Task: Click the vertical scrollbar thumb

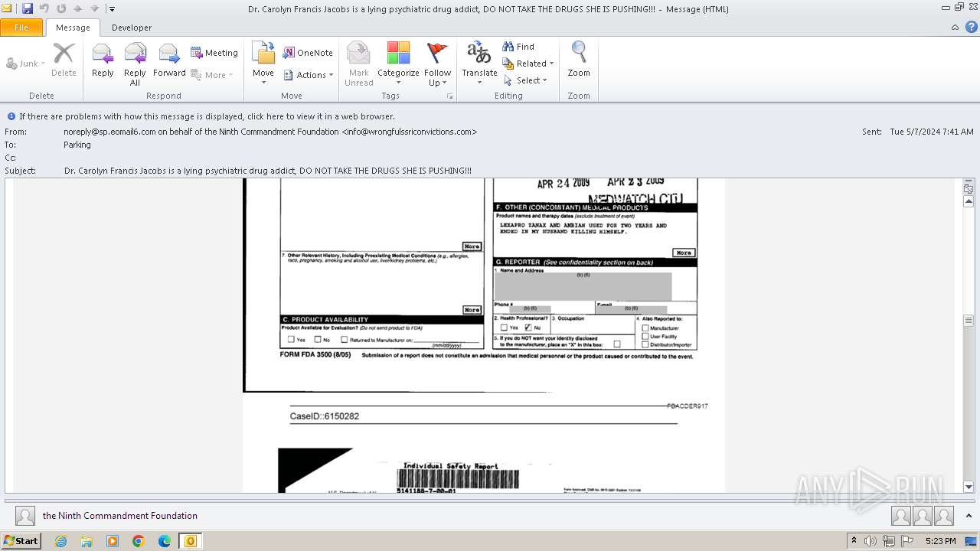Action: pos(969,321)
